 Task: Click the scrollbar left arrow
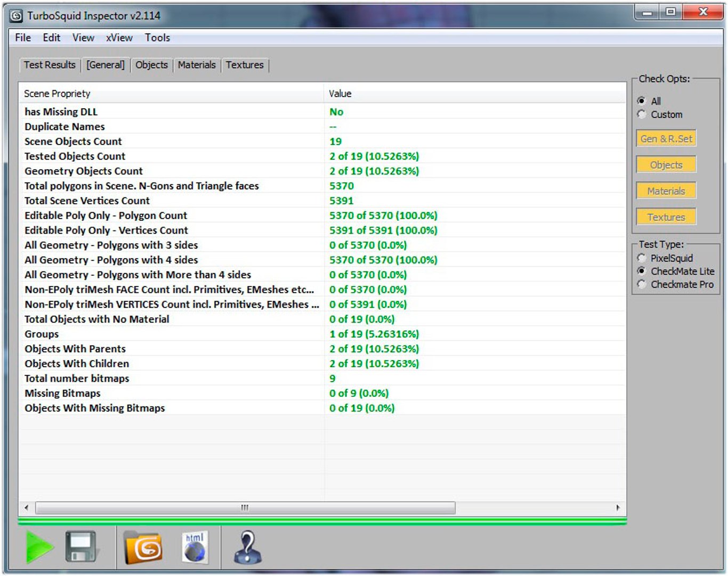[x=27, y=508]
